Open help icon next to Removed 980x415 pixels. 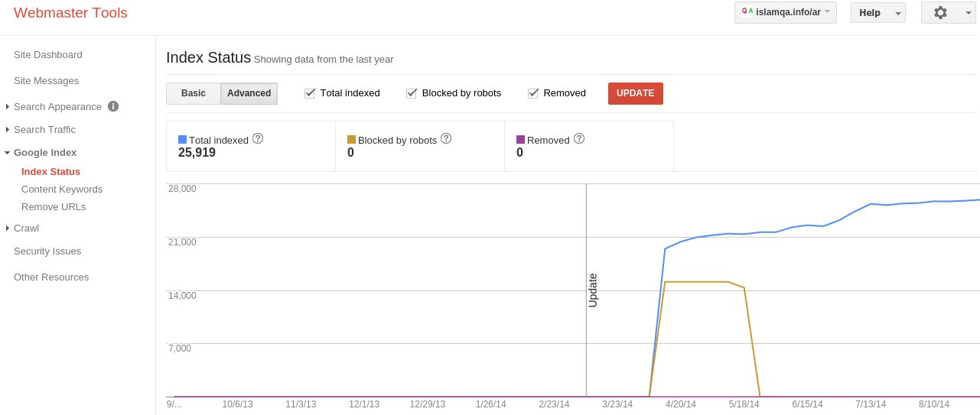pyautogui.click(x=579, y=138)
